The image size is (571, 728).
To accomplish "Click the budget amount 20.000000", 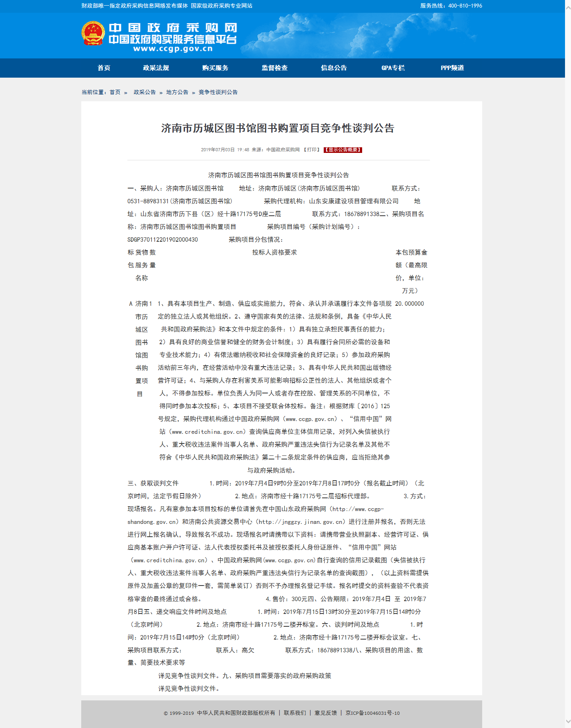I will click(409, 304).
